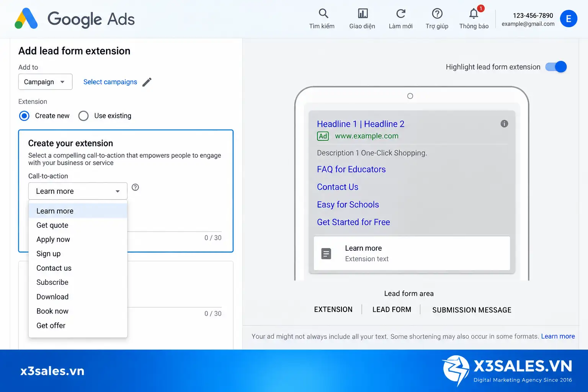
Task: Choose Subscribe option
Action: coord(78,282)
